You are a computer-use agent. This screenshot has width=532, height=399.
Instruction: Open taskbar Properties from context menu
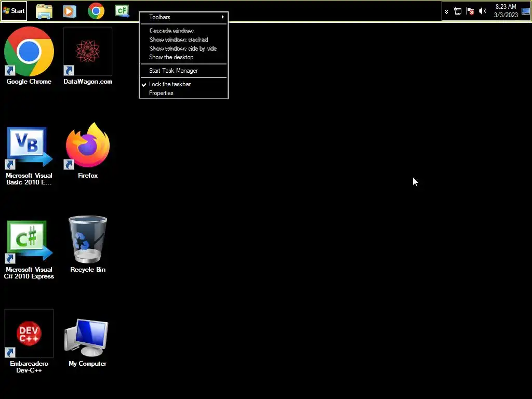(183, 93)
